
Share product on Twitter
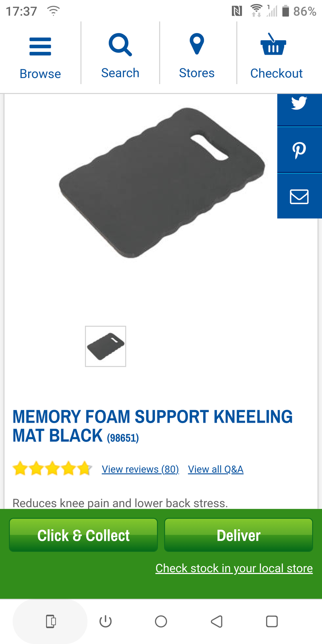pos(299,103)
